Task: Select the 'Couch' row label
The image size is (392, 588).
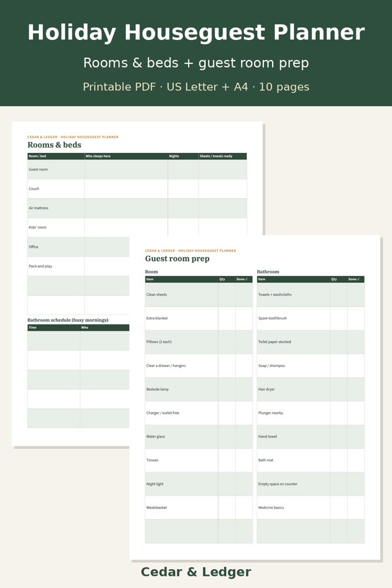Action: 33,189
